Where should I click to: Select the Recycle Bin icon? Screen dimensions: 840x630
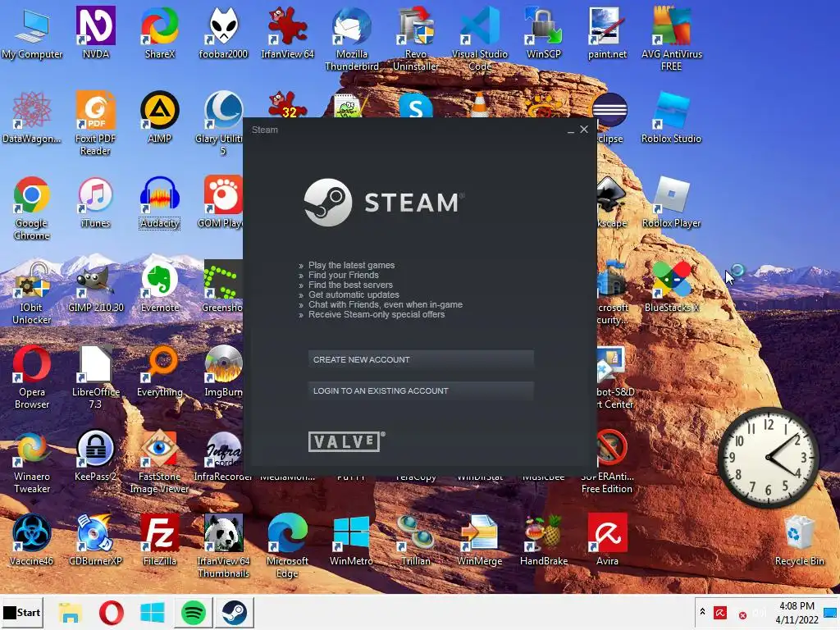(799, 541)
